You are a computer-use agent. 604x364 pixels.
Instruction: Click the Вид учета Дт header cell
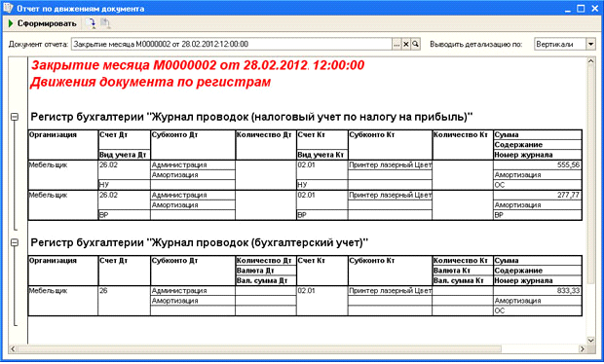[125, 155]
